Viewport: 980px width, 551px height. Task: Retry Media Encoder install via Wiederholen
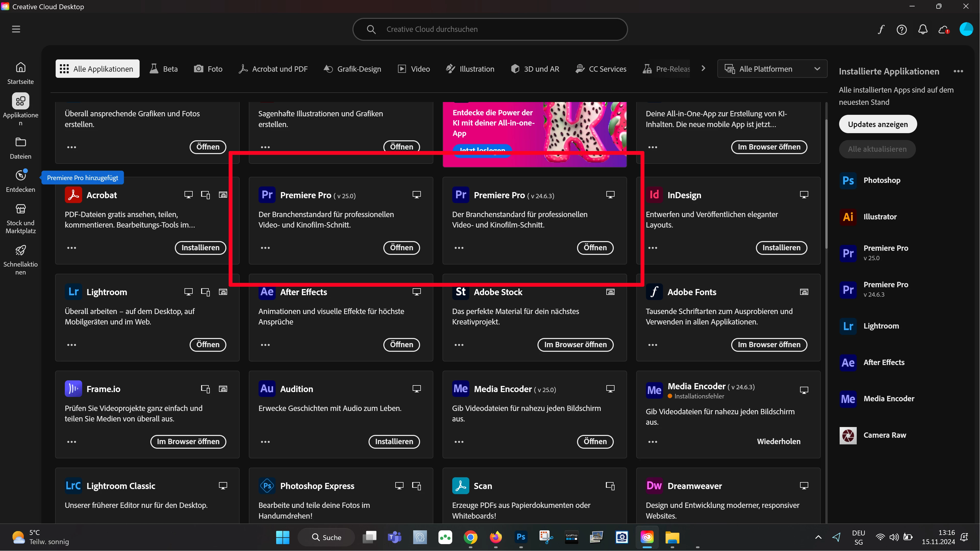(778, 442)
